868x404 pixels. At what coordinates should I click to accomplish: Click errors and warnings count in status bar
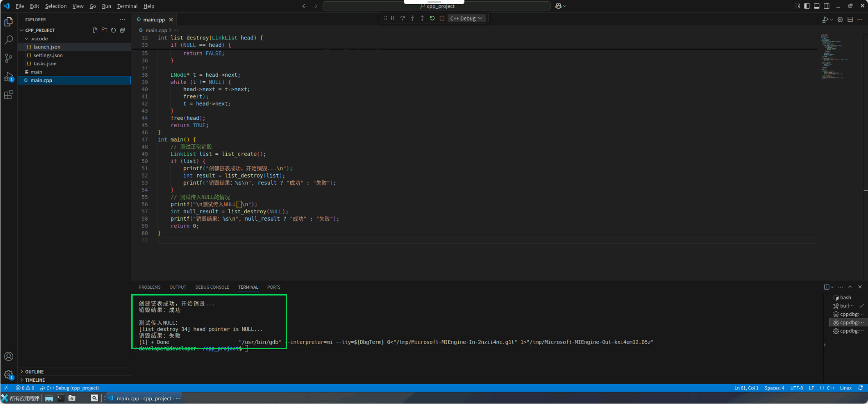[x=25, y=388]
